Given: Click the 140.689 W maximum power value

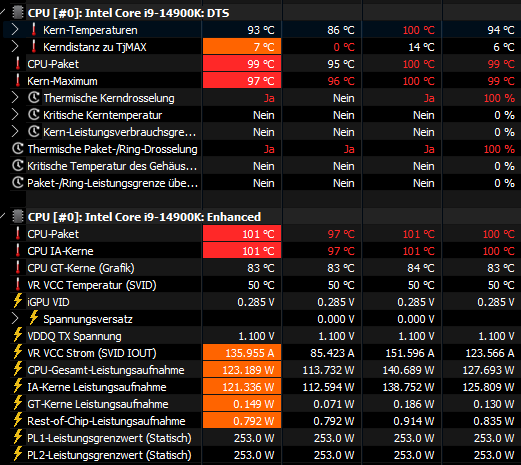Looking at the screenshot, I should click(x=408, y=370).
